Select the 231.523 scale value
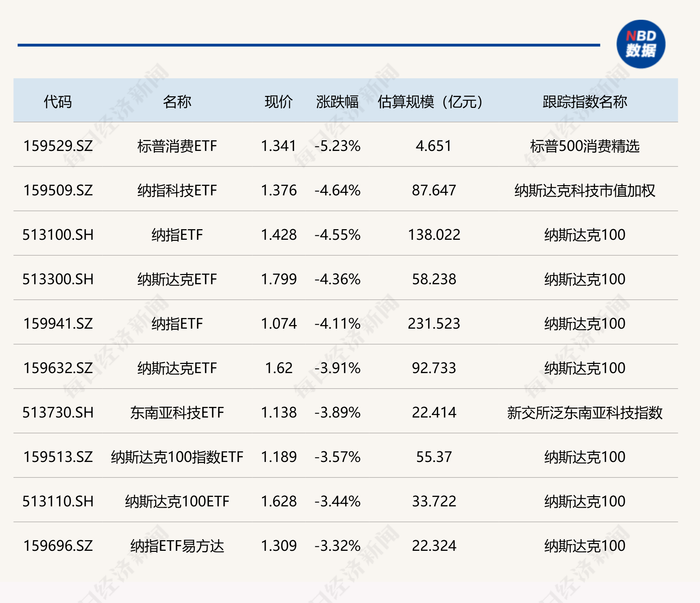Screen dimensions: 700x603 (434, 324)
